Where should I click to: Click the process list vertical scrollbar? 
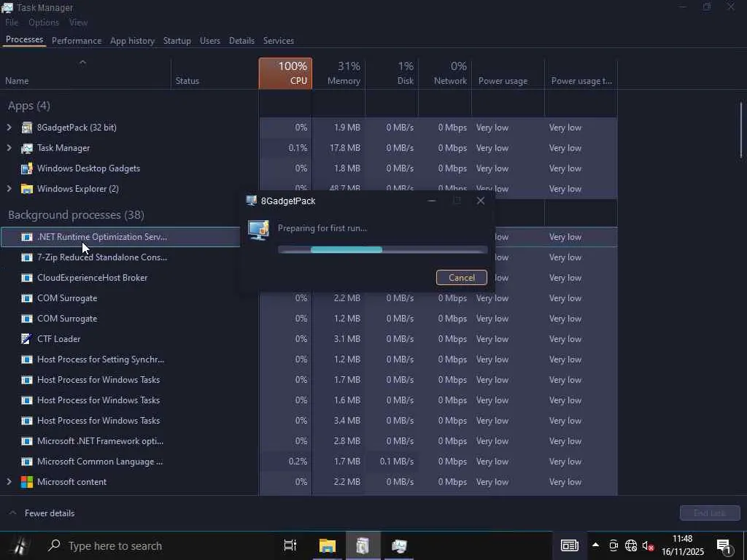pos(741,131)
